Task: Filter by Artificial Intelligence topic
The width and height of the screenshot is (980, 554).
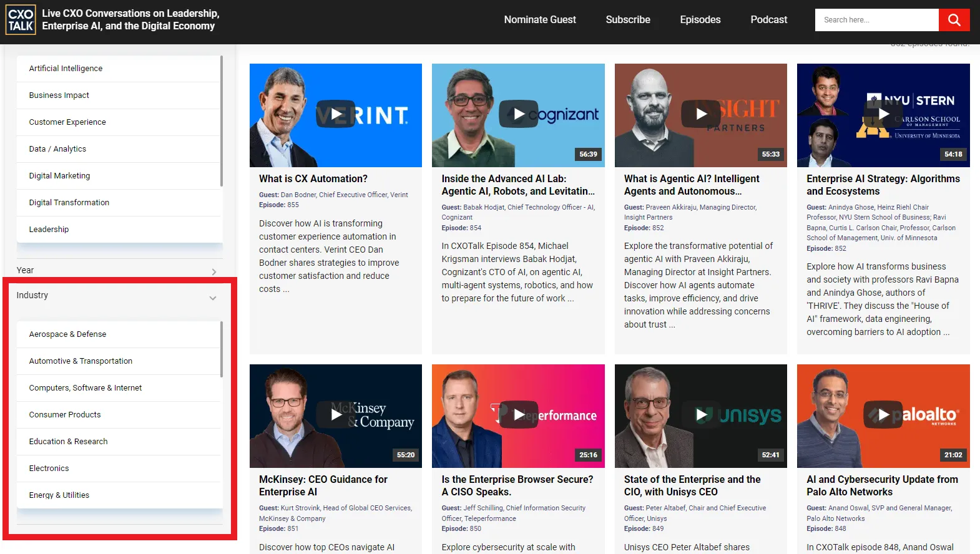Action: (x=119, y=69)
